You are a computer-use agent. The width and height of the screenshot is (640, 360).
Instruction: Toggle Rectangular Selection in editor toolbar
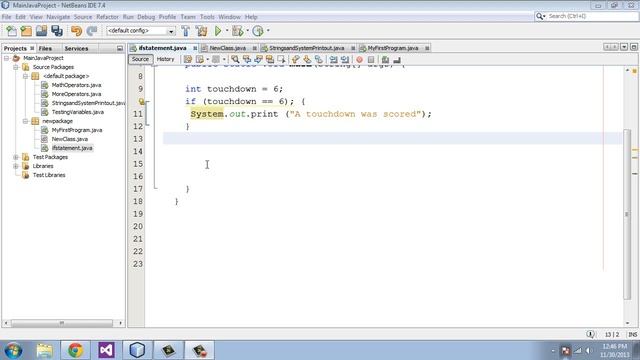click(281, 60)
